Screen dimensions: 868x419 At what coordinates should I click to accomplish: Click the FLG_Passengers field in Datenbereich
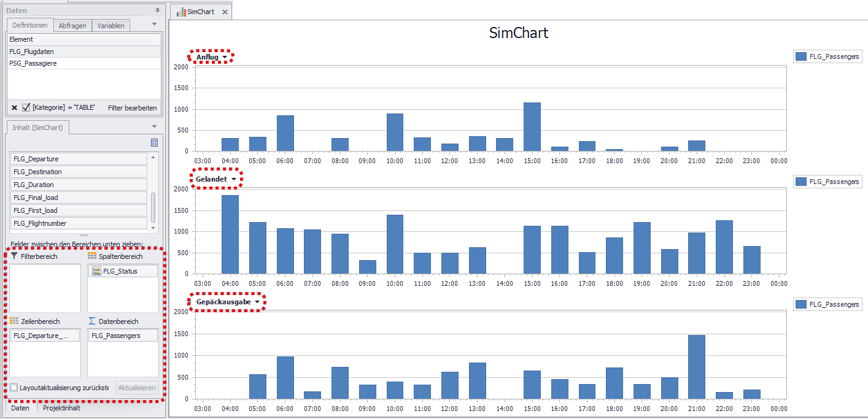(123, 336)
